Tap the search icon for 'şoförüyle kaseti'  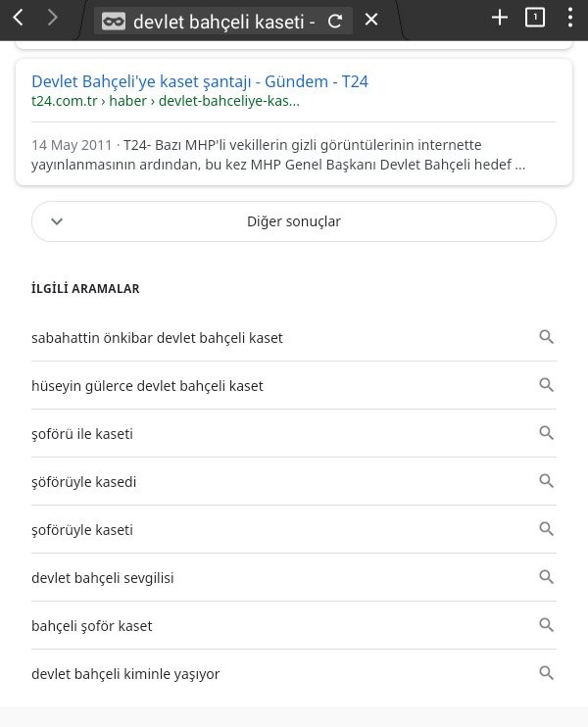pyautogui.click(x=546, y=528)
